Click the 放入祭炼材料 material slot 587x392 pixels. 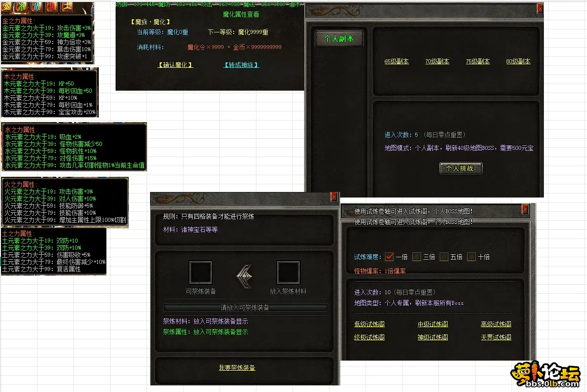click(288, 272)
